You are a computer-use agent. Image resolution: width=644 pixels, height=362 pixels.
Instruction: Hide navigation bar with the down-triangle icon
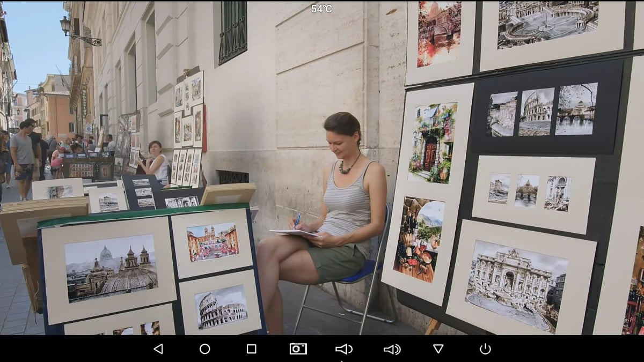[x=438, y=349]
